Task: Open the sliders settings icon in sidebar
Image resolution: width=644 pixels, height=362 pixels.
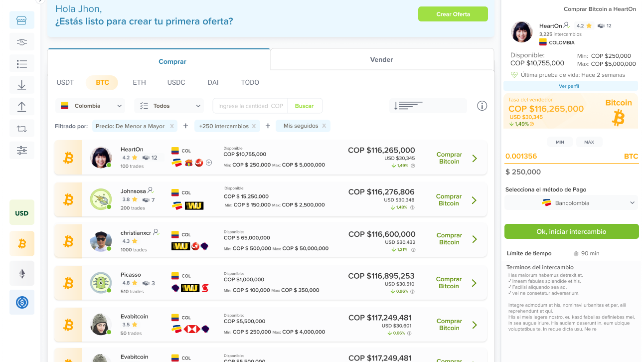Action: pyautogui.click(x=21, y=150)
